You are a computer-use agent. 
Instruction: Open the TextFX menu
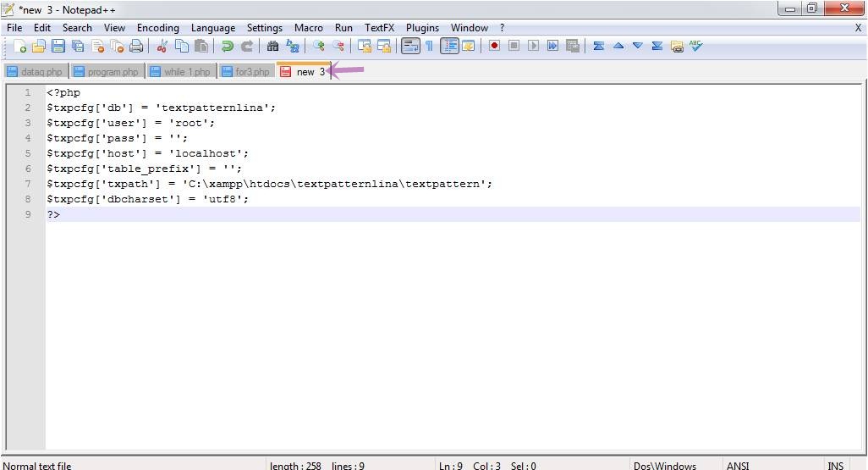coord(379,28)
